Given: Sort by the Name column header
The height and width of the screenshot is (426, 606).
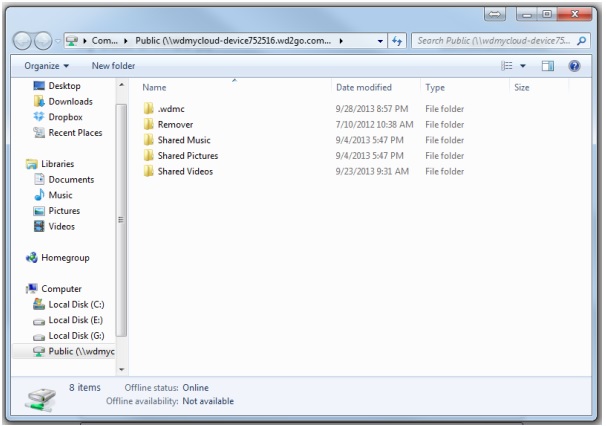Looking at the screenshot, I should point(154,87).
